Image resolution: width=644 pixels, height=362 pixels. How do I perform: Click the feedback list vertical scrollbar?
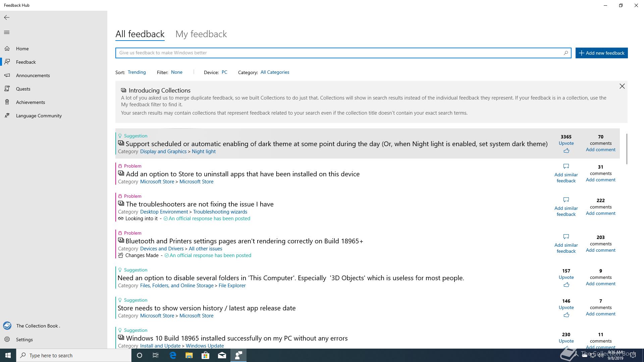pyautogui.click(x=627, y=149)
